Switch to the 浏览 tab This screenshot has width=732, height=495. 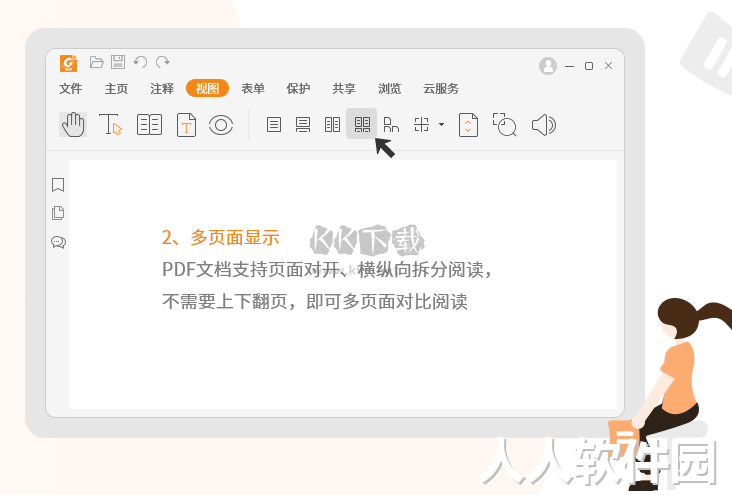tap(389, 88)
